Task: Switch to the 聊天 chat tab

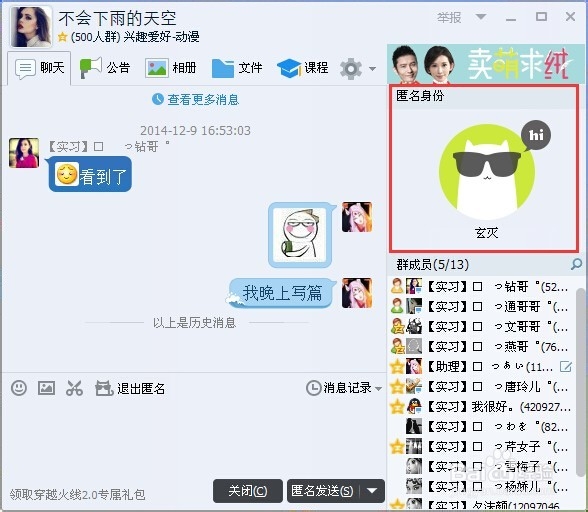Action: click(39, 68)
